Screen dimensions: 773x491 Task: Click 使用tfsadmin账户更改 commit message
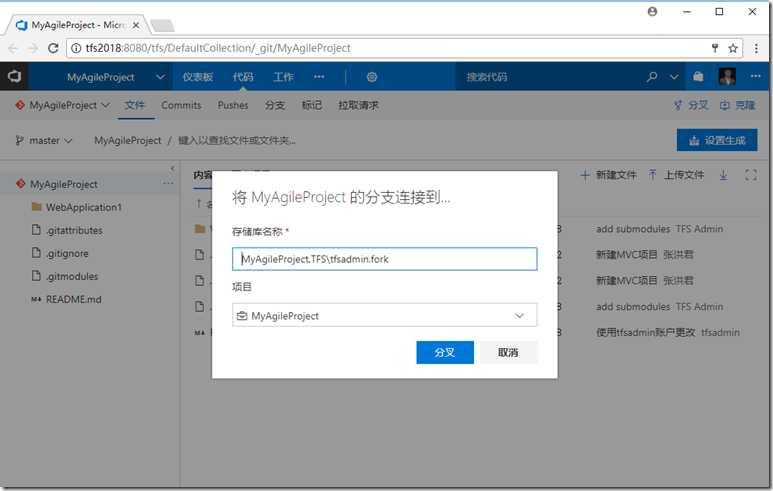(645, 332)
